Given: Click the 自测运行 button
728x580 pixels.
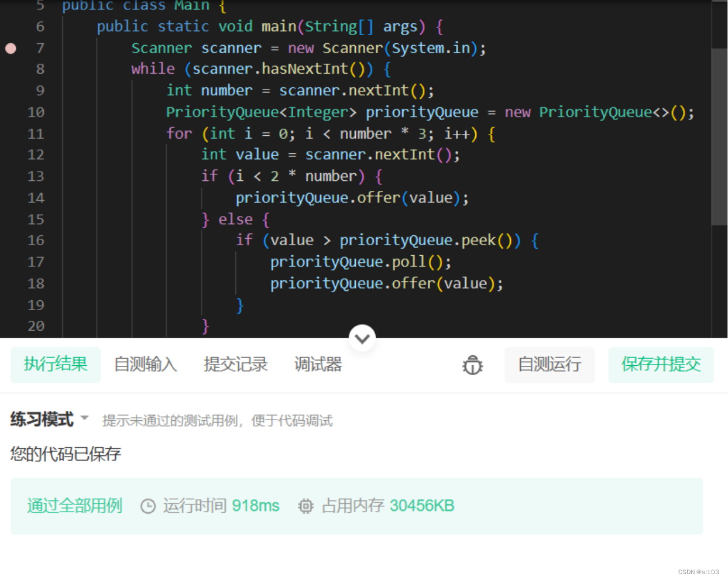Looking at the screenshot, I should tap(550, 365).
